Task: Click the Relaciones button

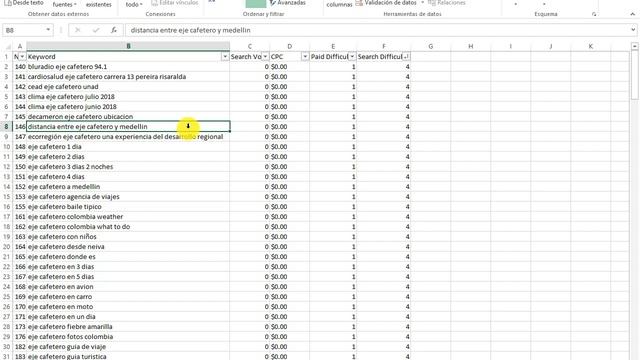Action: click(x=447, y=3)
